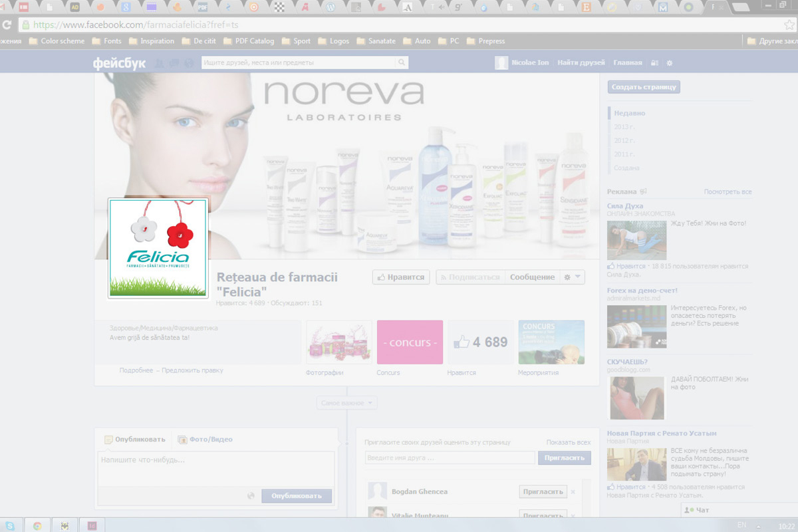Open the account settings gear in header
Viewport: 798px width, 532px height.
[x=670, y=63]
